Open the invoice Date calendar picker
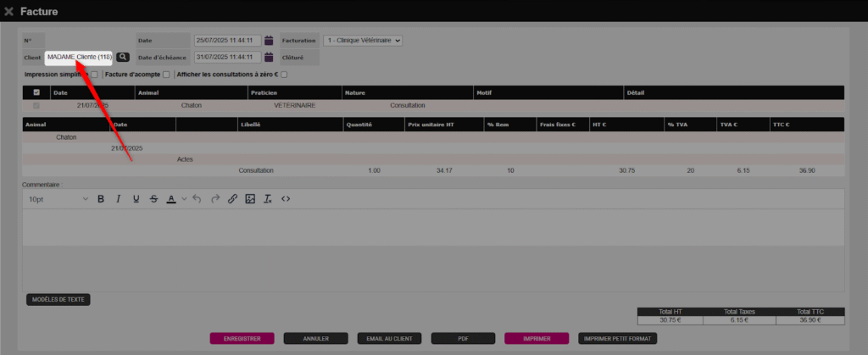Image resolution: width=868 pixels, height=355 pixels. (269, 40)
